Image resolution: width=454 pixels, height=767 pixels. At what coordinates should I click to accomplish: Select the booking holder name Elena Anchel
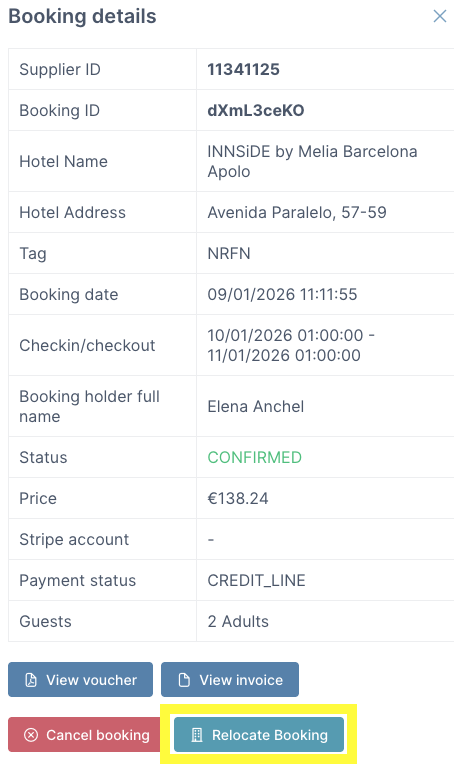click(255, 406)
